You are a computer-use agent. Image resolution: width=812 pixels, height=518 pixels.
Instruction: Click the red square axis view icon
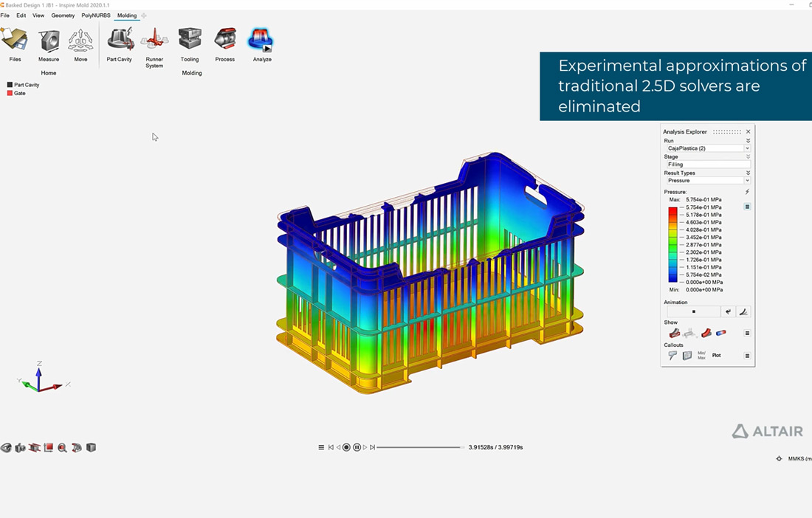coord(49,448)
